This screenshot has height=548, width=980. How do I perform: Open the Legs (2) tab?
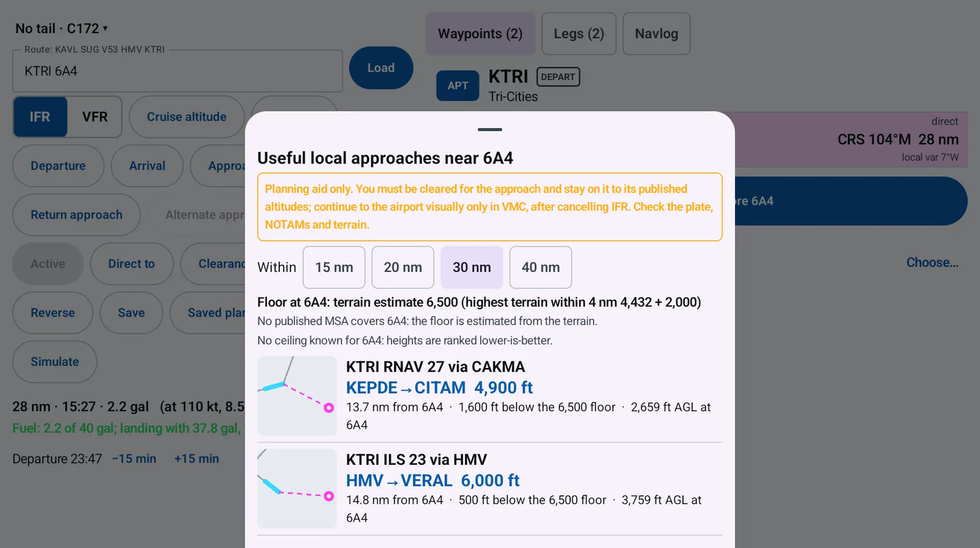(579, 34)
